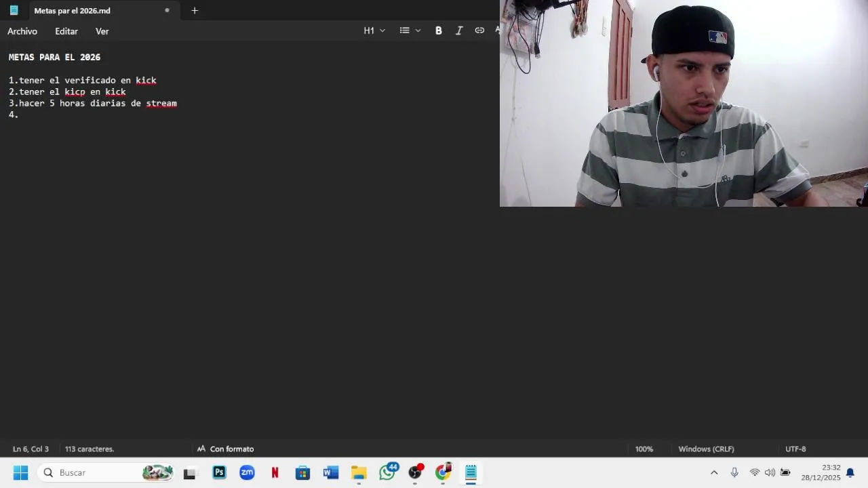This screenshot has height=488, width=868.
Task: Open WhatsApp with the 44 badge
Action: coord(387,472)
